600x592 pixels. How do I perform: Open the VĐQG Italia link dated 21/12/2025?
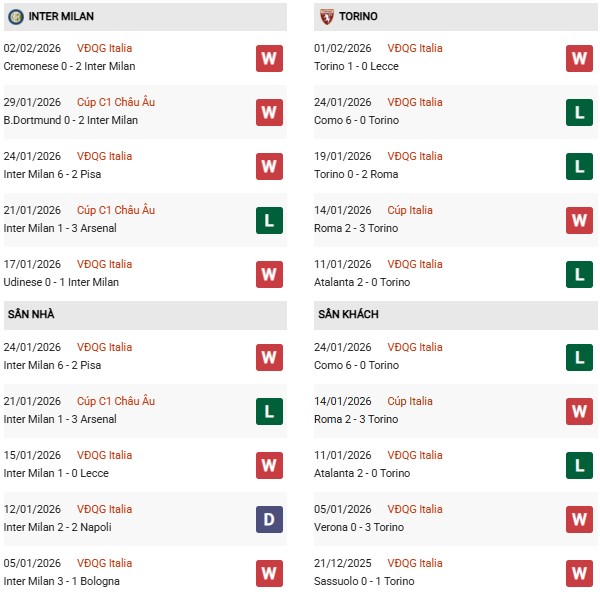[416, 563]
